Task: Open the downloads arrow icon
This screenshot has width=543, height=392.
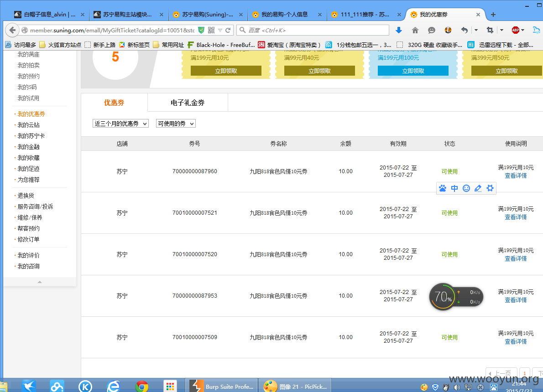Action: pos(399,30)
